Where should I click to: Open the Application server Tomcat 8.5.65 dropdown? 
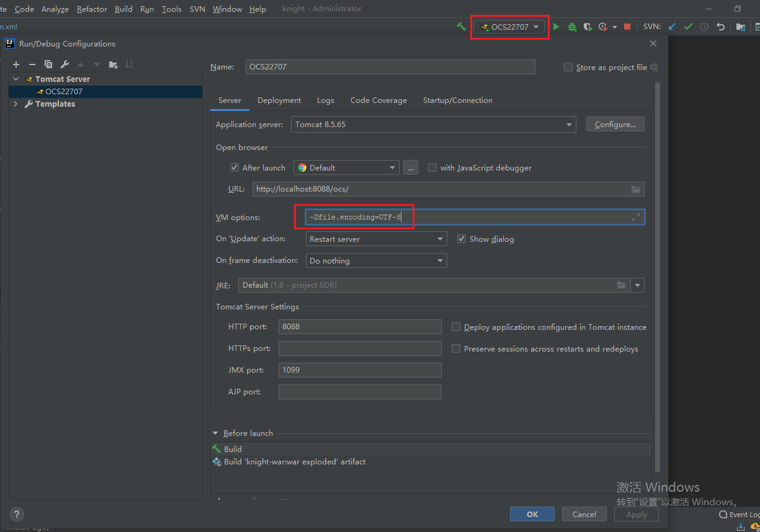pyautogui.click(x=433, y=125)
